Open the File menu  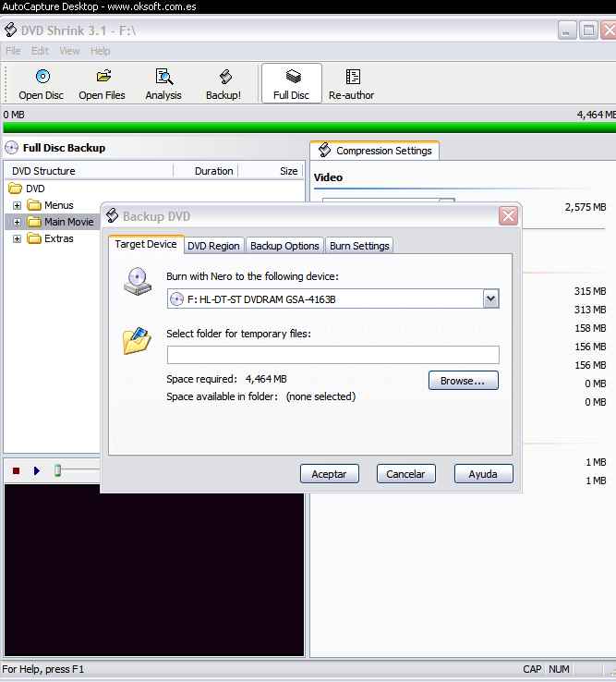[14, 51]
